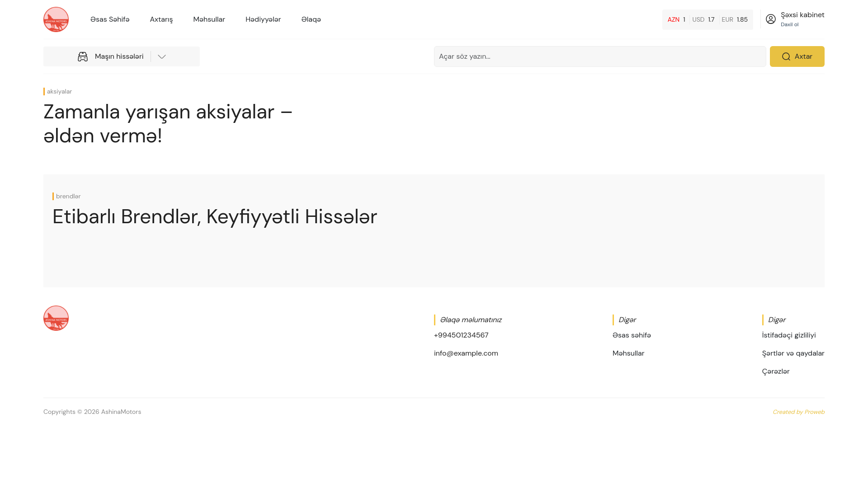Click the Ashina Motors logo in header
This screenshot has height=488, width=868.
click(x=56, y=19)
